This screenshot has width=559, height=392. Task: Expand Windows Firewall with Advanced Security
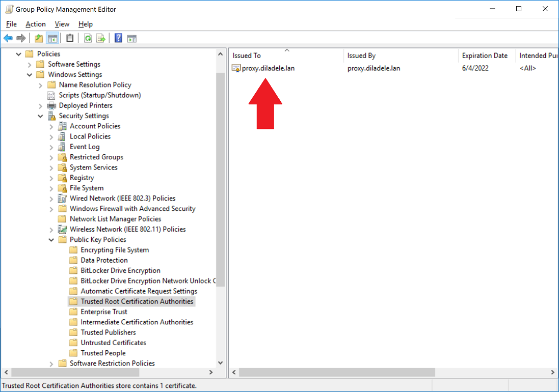click(51, 209)
